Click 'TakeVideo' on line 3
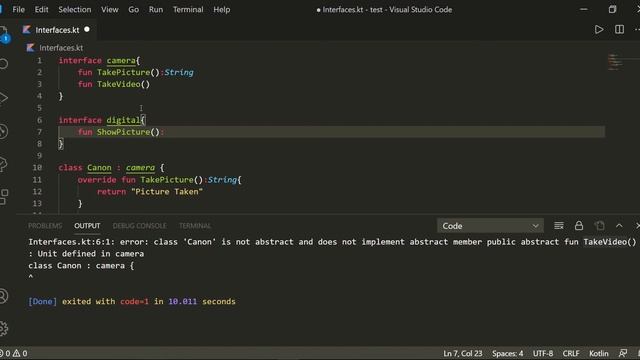The width and height of the screenshot is (640, 360). [x=118, y=84]
